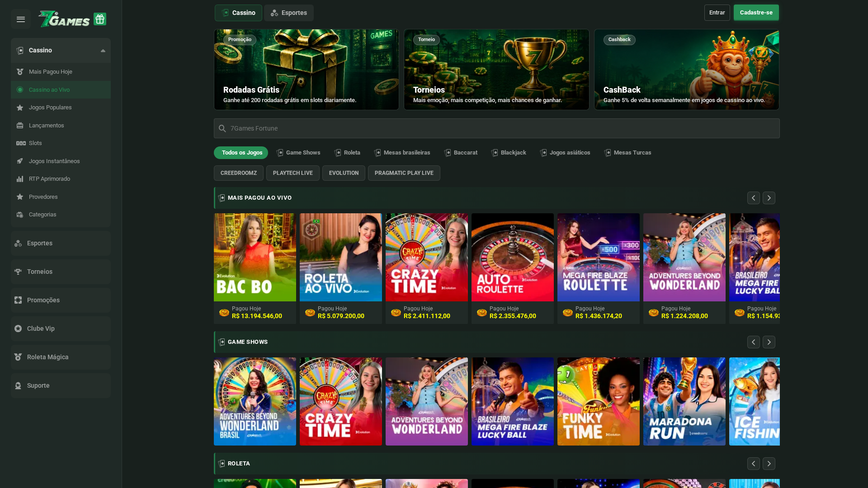868x488 pixels.
Task: Click the Cassino ao Vivo live icon
Action: pos(20,90)
